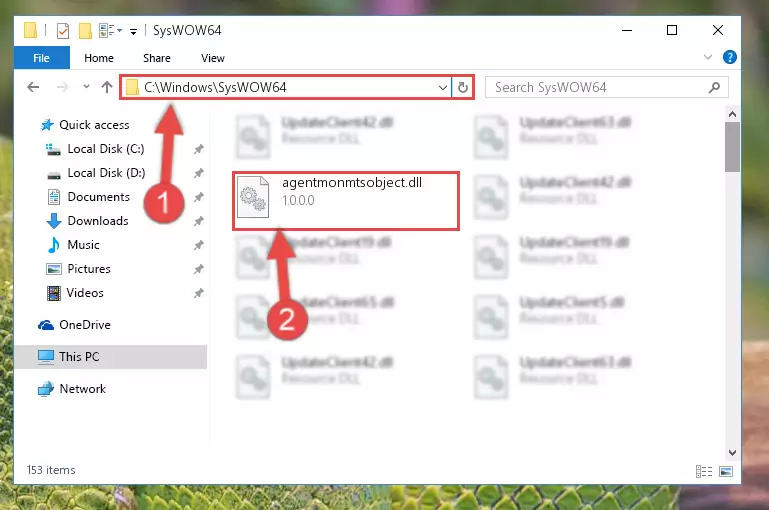Open the address bar history dropdown
The image size is (769, 510).
(442, 88)
